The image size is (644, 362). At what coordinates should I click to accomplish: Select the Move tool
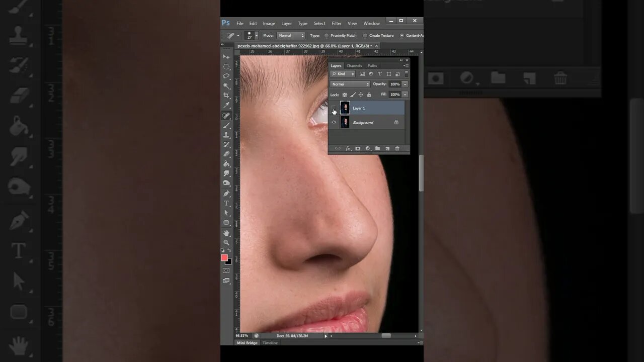pyautogui.click(x=226, y=57)
